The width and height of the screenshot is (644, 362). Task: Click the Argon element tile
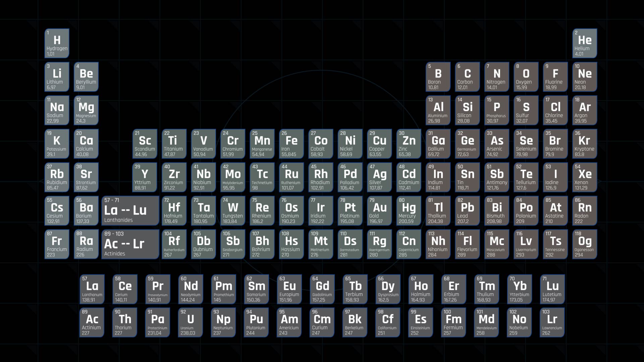(x=585, y=110)
